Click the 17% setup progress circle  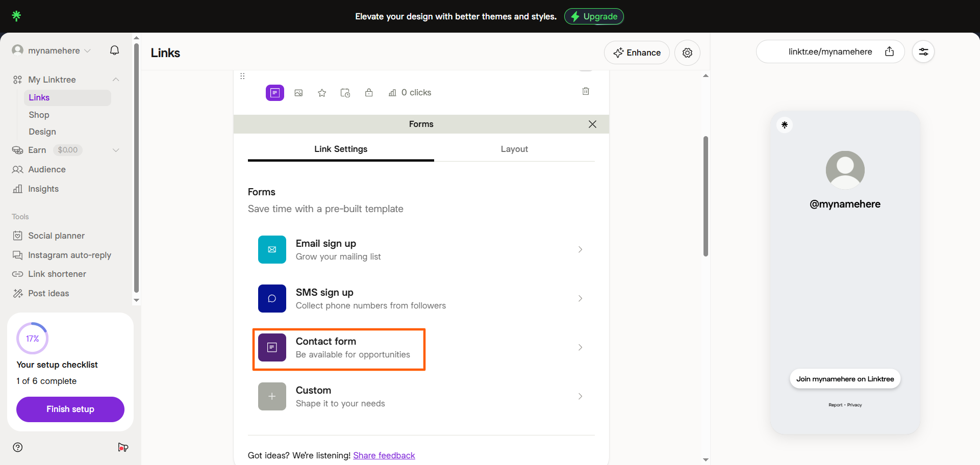33,339
